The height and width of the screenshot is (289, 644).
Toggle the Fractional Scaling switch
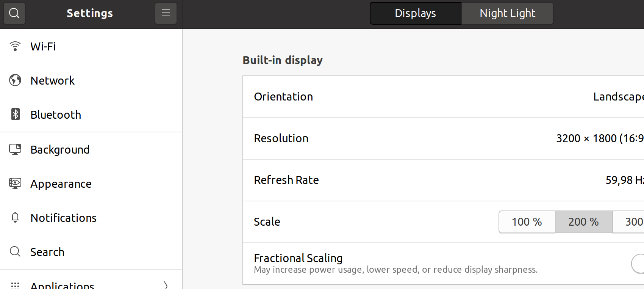coord(638,264)
